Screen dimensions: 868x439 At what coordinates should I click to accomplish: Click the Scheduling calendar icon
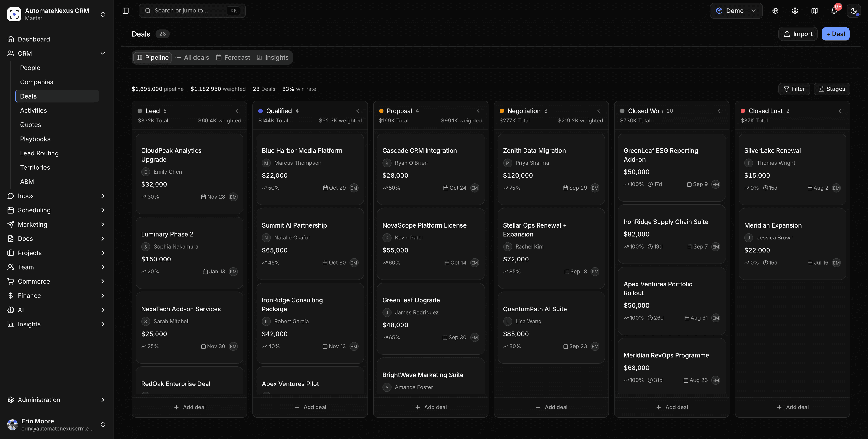pos(11,210)
